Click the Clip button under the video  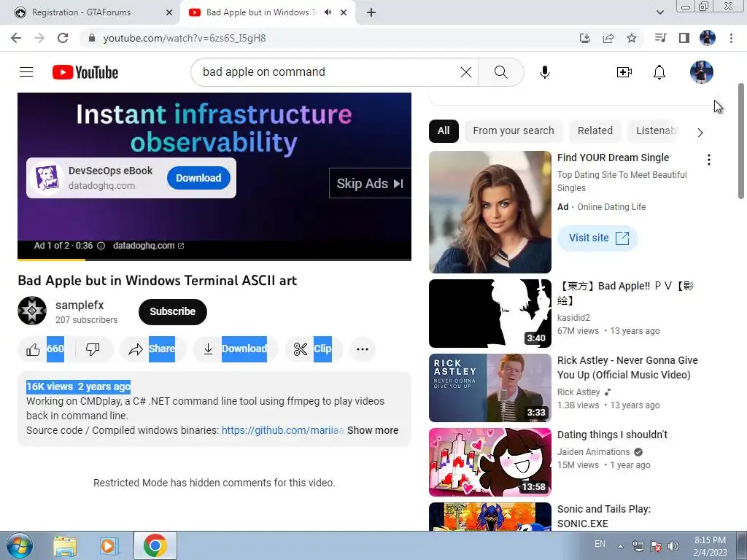point(314,349)
